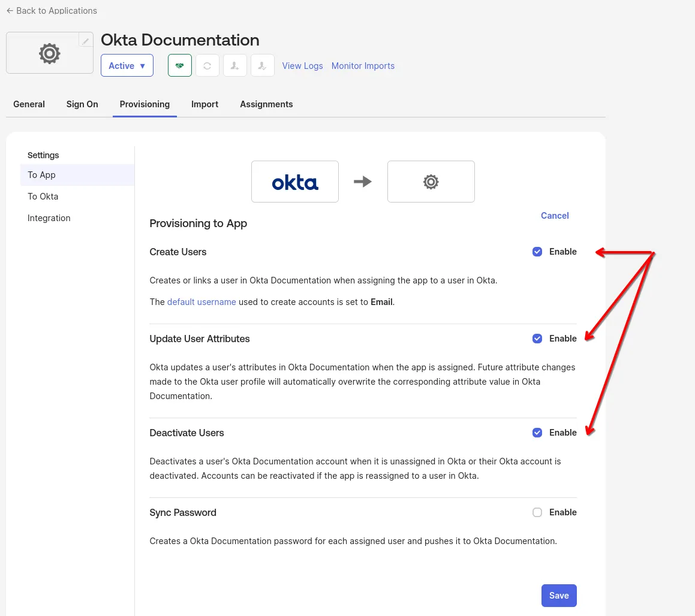Uncheck Update User Attributes Enable checkbox
The height and width of the screenshot is (616, 695).
point(537,339)
